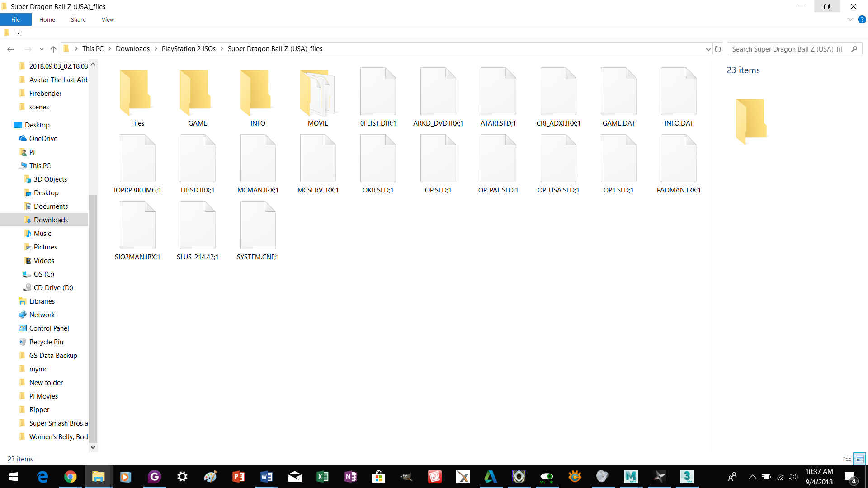Viewport: 868px width, 488px height.
Task: Open the File menu
Action: [x=15, y=19]
